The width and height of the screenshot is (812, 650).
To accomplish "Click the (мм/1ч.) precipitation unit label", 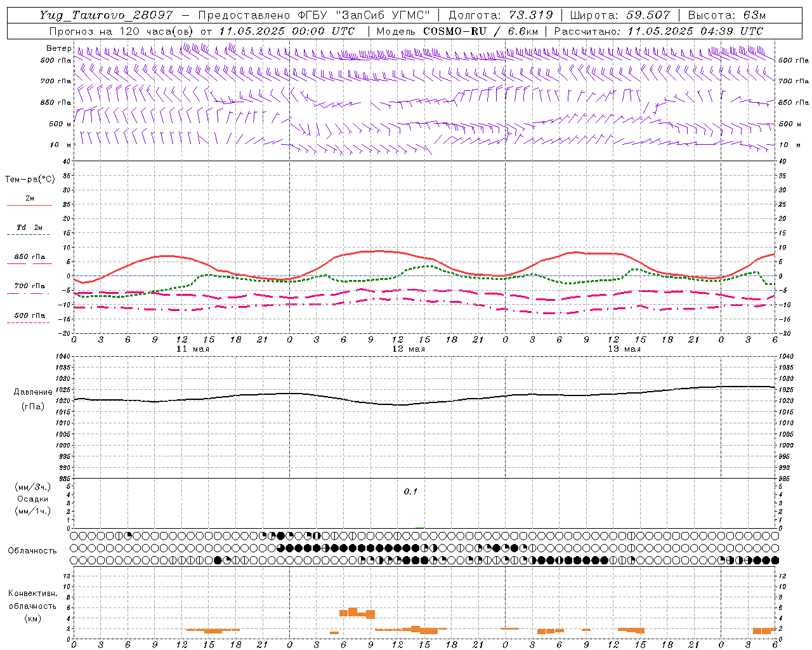I will click(x=32, y=511).
